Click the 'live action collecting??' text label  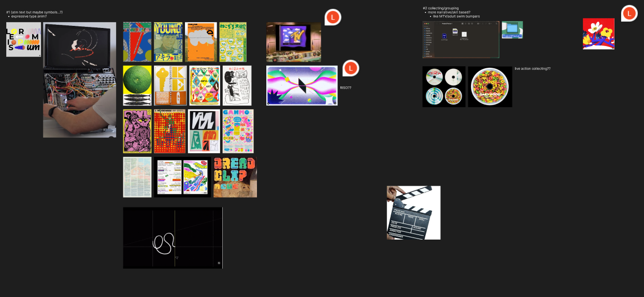[x=533, y=68]
